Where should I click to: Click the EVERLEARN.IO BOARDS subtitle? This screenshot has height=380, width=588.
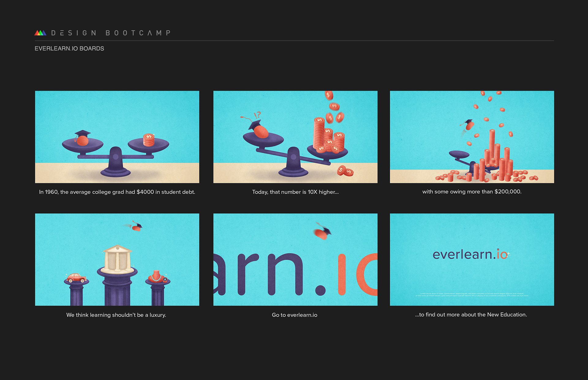[69, 48]
